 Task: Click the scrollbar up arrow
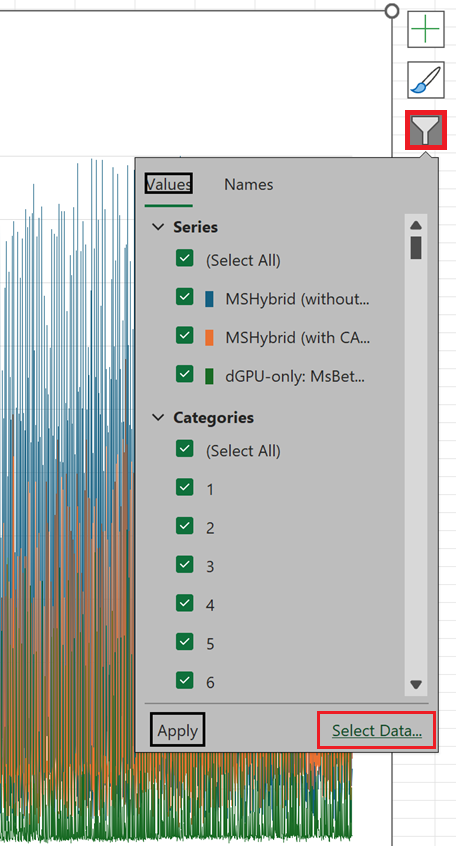point(416,225)
